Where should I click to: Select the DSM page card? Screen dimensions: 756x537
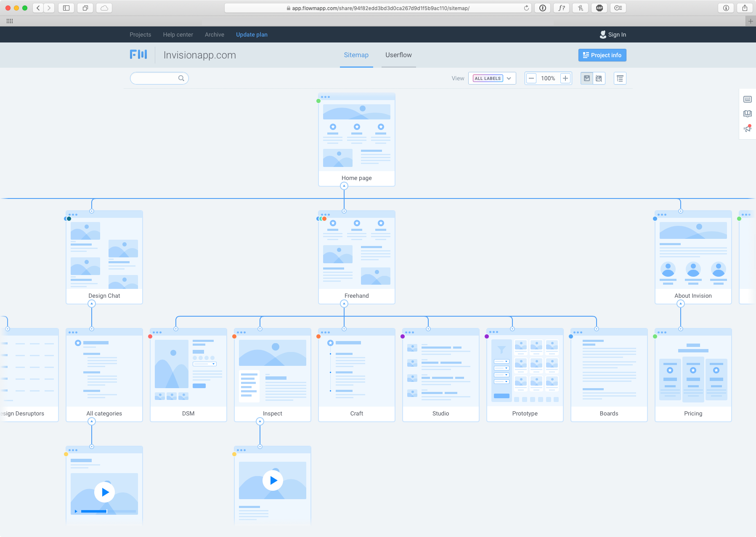point(188,375)
